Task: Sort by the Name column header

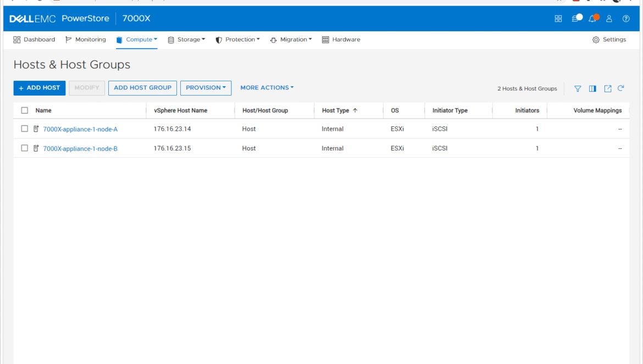Action: (x=43, y=110)
